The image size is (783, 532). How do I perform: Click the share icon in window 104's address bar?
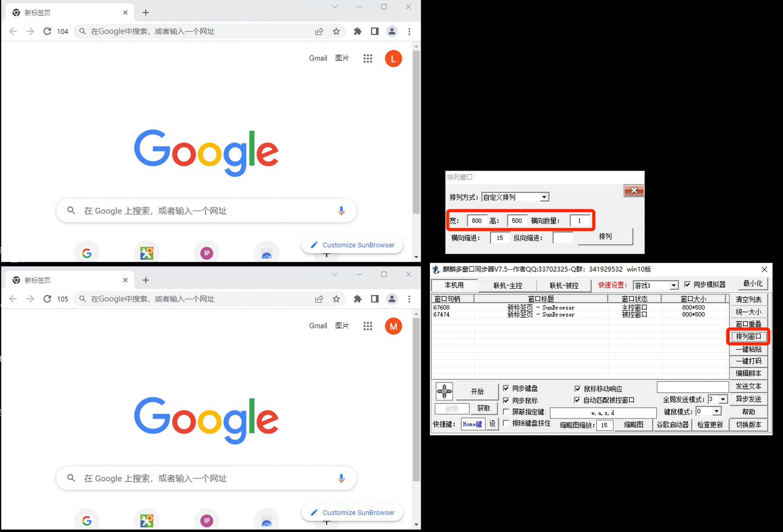pos(319,31)
